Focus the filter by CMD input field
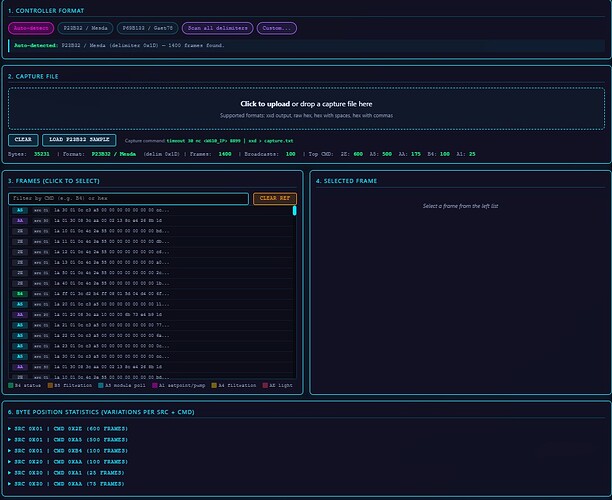The width and height of the screenshot is (612, 500). pos(128,198)
